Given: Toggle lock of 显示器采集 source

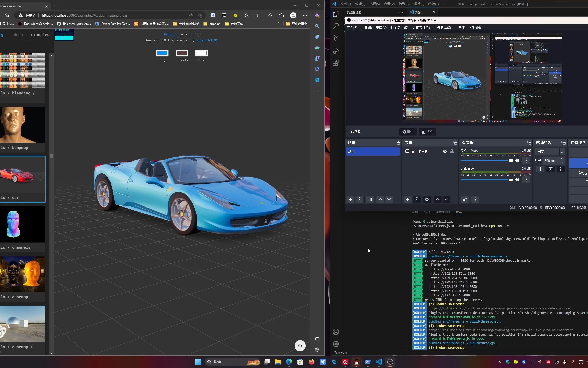Looking at the screenshot, I should [452, 151].
